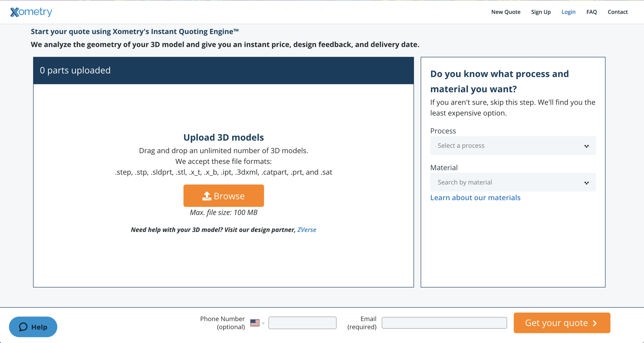Click the Material dropdown chevron arrow
Viewport: 644px width, 343px height.
point(587,183)
